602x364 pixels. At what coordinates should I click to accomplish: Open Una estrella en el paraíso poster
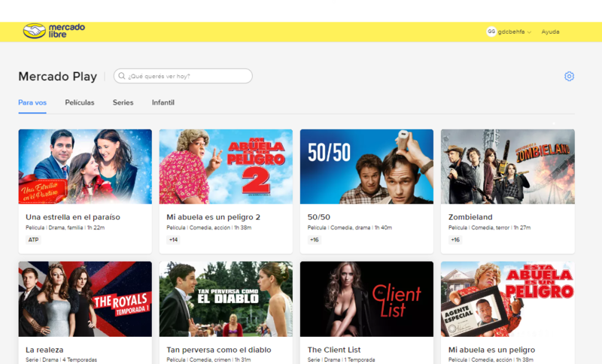85,166
